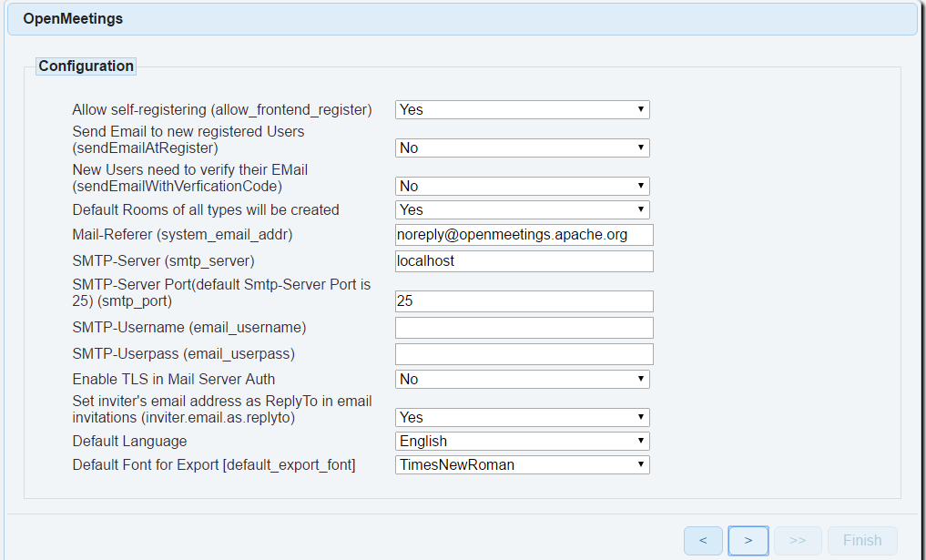This screenshot has width=926, height=560.
Task: Go to the previous wizard step
Action: (703, 541)
